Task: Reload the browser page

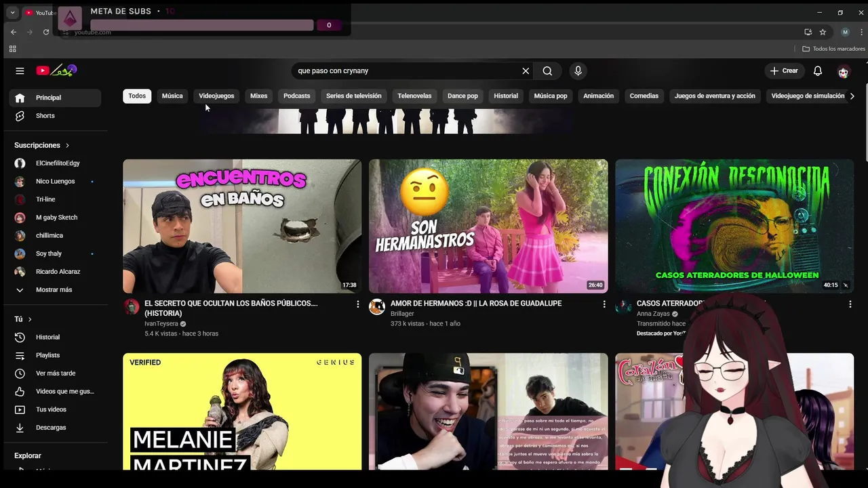Action: (46, 32)
